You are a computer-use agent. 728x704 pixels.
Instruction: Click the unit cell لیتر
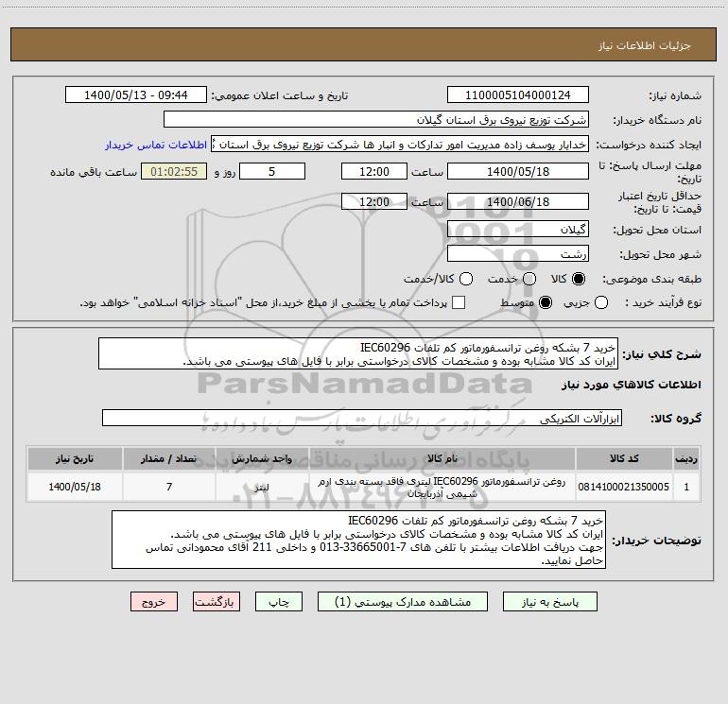pyautogui.click(x=262, y=487)
